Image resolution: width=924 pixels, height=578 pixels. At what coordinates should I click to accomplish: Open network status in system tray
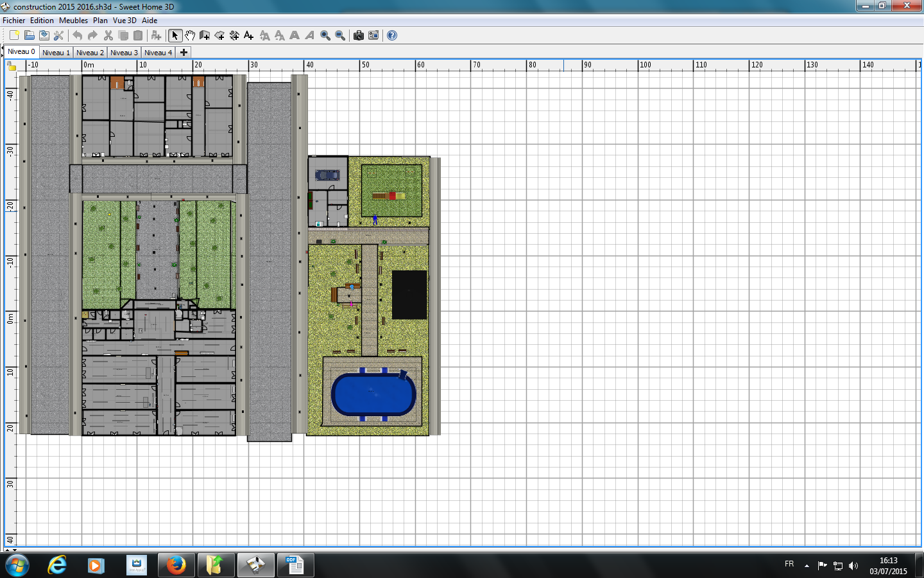point(838,566)
